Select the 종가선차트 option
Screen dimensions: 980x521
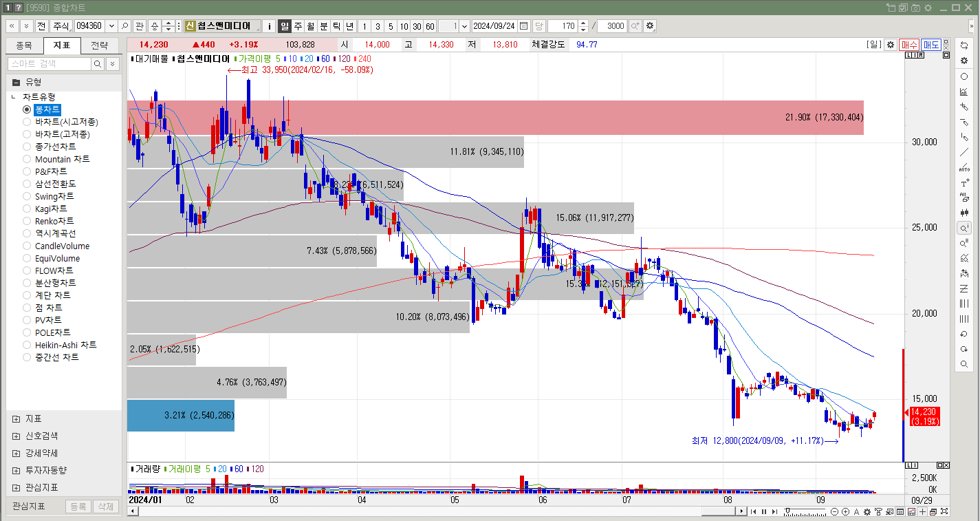coord(50,147)
